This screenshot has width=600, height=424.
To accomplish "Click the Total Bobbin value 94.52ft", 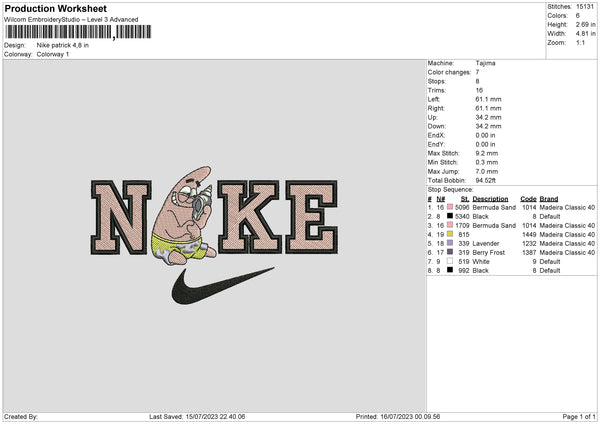I will (x=486, y=180).
